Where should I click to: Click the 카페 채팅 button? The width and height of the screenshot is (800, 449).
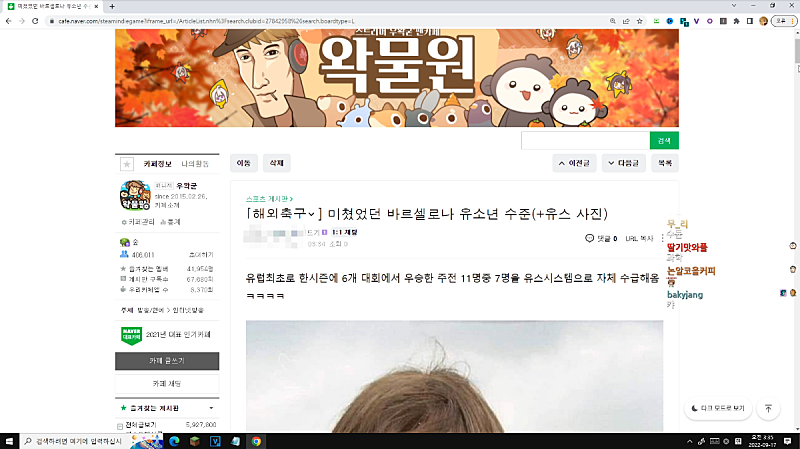pyautogui.click(x=167, y=384)
